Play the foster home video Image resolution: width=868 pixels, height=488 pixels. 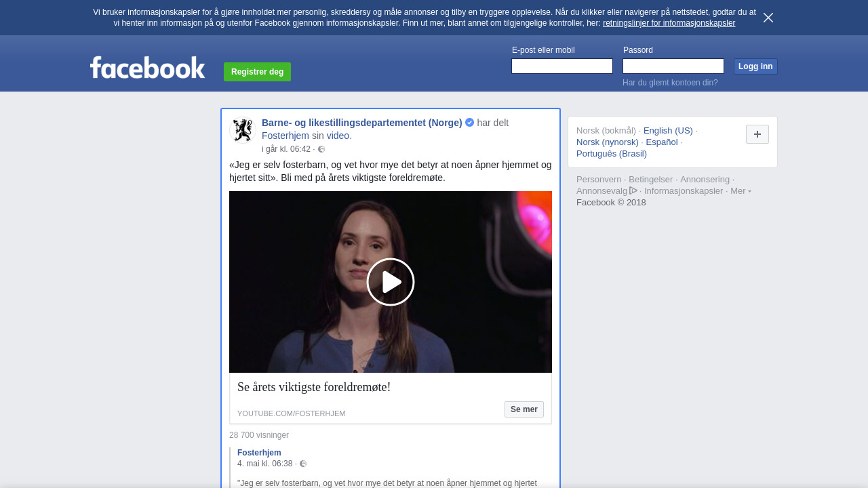coord(391,282)
